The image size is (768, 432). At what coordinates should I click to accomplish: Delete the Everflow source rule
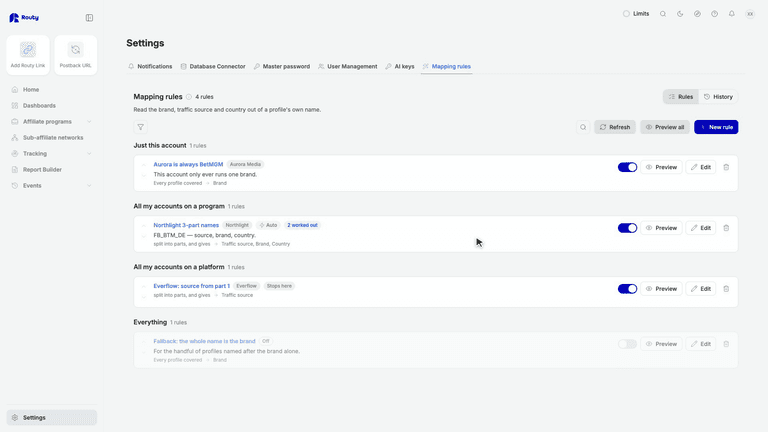click(x=726, y=288)
